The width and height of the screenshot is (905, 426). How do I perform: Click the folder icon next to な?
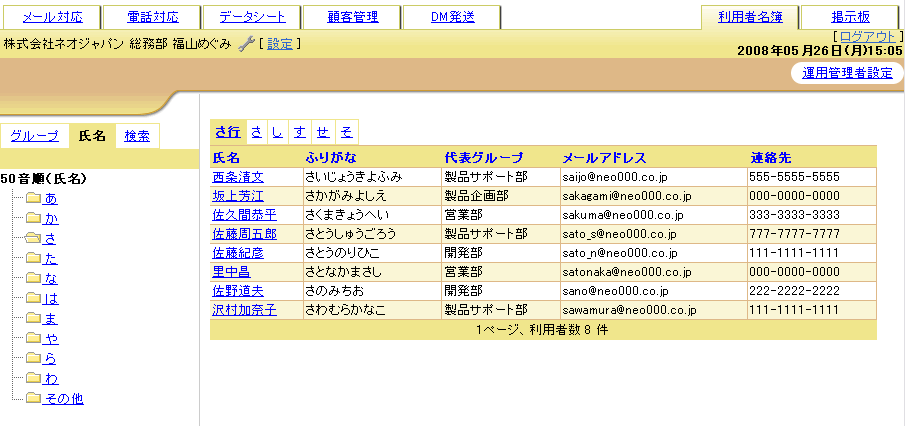point(33,278)
